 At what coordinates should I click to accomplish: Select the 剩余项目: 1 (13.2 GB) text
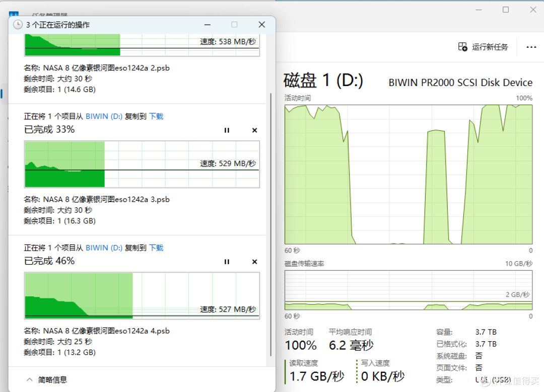point(59,352)
